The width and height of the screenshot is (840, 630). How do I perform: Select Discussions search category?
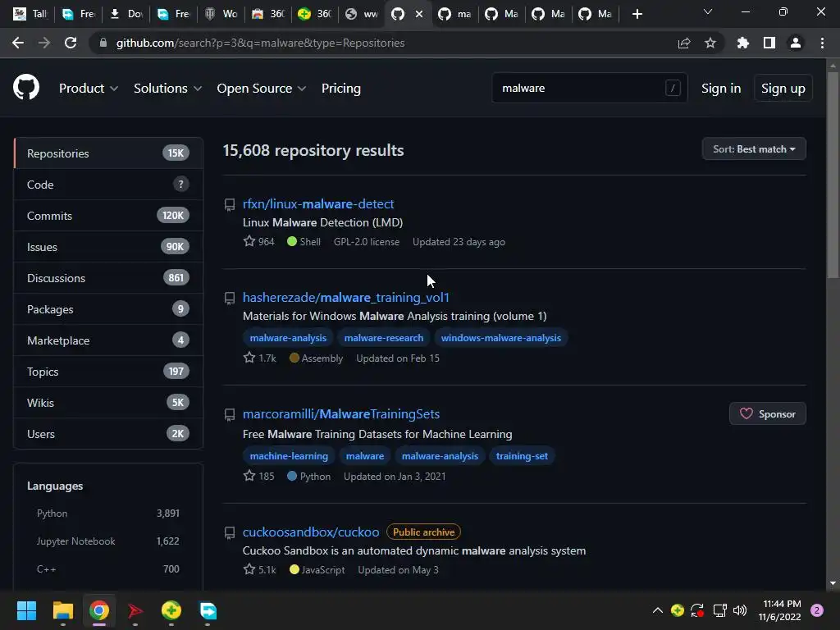pyautogui.click(x=108, y=277)
